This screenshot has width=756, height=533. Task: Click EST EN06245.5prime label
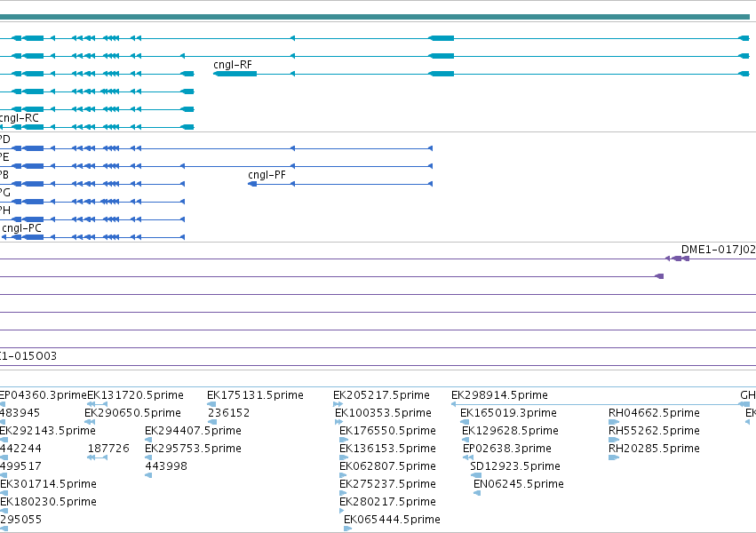pyautogui.click(x=518, y=484)
